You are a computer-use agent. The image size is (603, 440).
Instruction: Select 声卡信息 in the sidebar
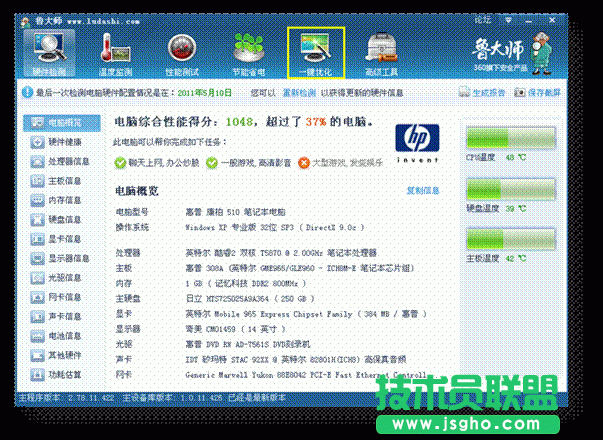(57, 317)
